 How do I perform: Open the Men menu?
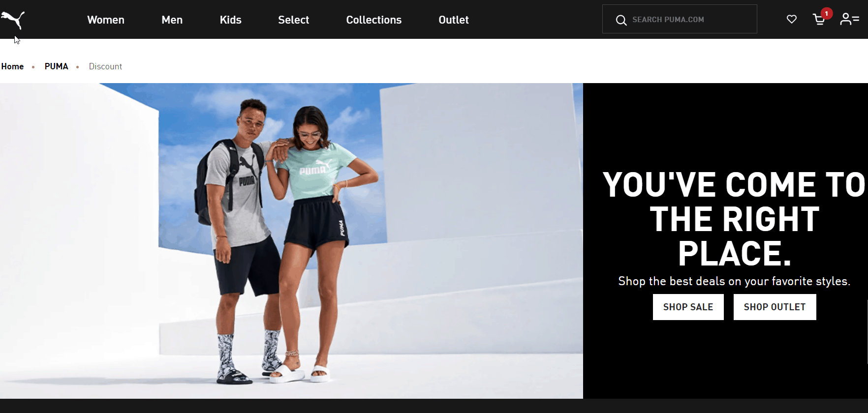172,20
